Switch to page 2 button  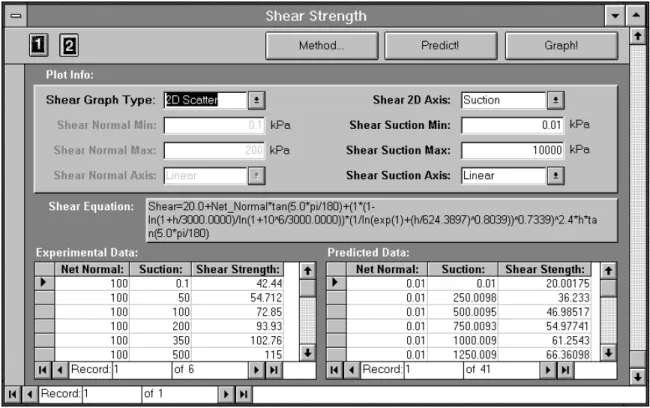pos(69,45)
